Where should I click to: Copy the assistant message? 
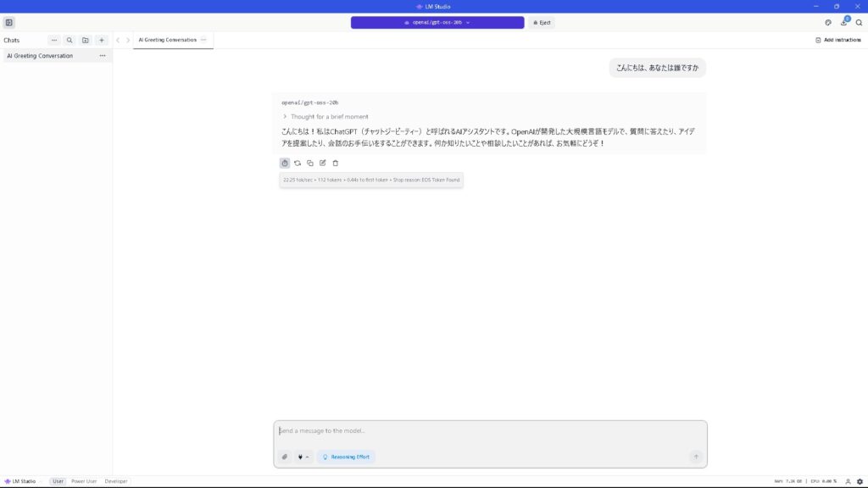tap(310, 163)
